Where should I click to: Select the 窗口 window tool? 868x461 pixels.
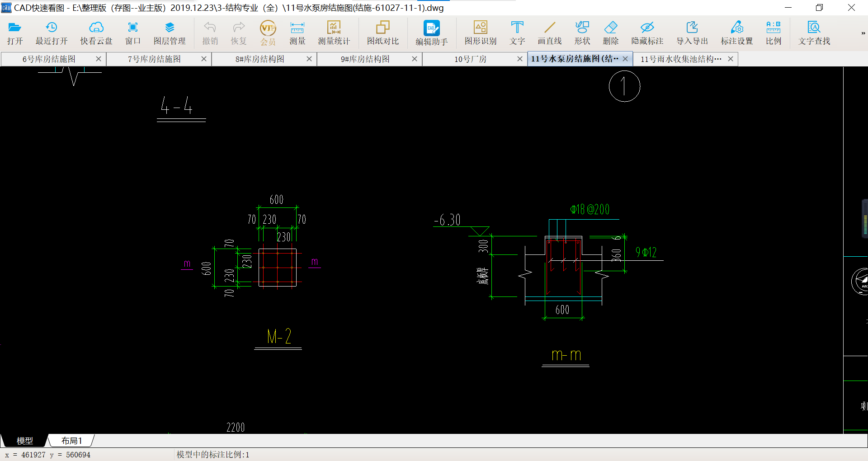coord(133,33)
